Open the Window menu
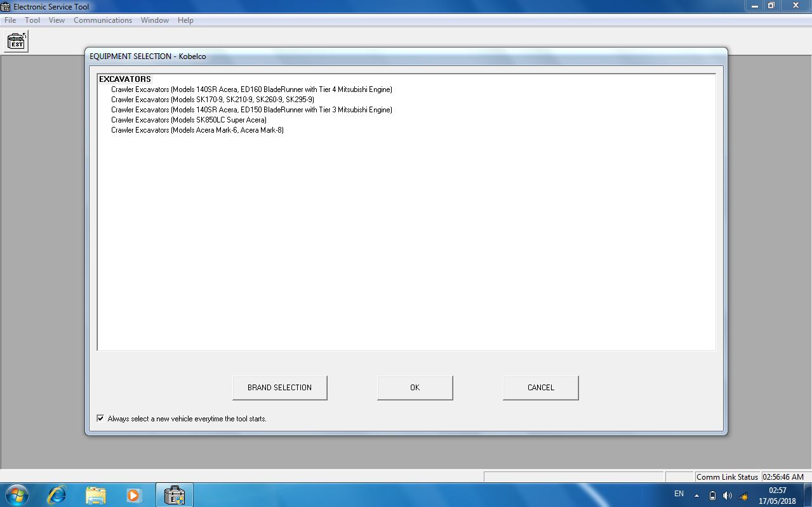This screenshot has width=812, height=507. tap(155, 20)
